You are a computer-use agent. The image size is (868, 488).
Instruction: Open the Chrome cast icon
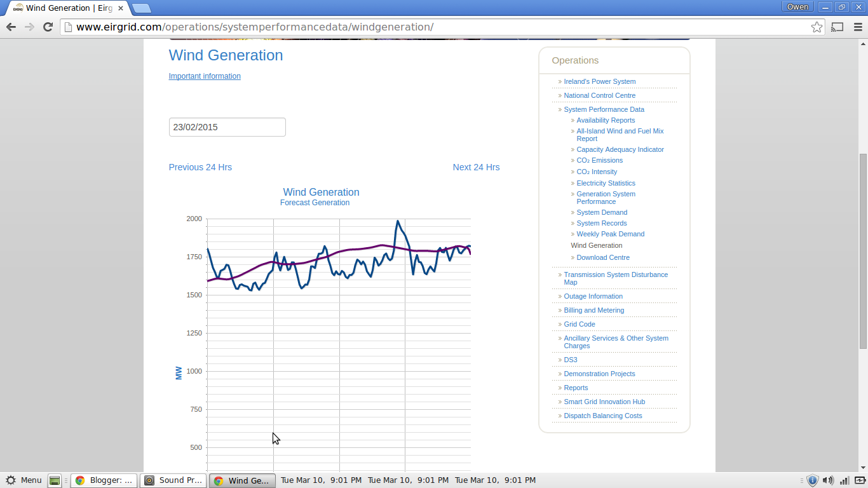[837, 27]
